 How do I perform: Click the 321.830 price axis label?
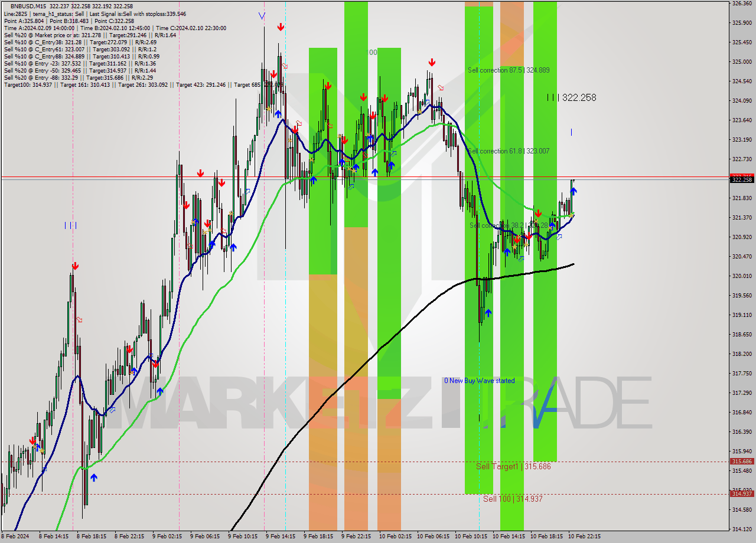click(742, 198)
